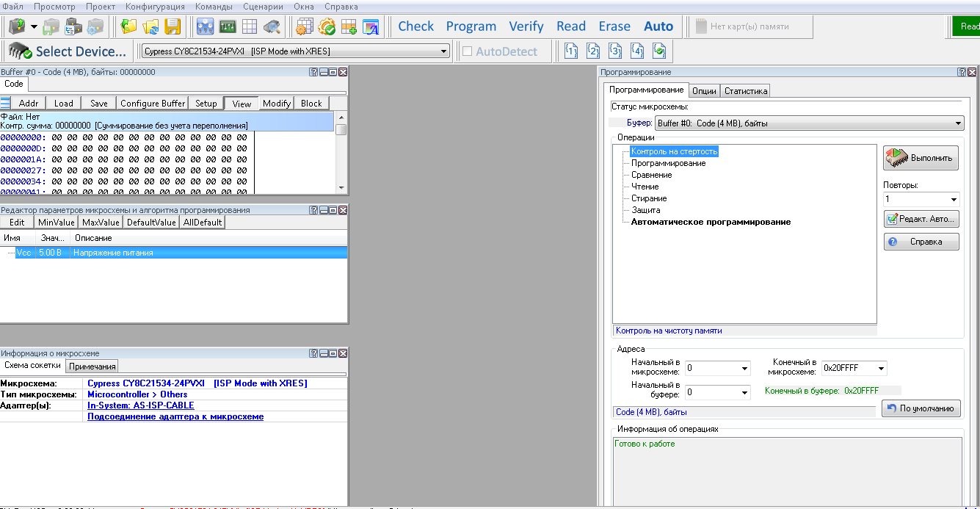Click the yellow floppy disk save icon
Viewport: 980px width, 509px height.
pyautogui.click(x=173, y=27)
